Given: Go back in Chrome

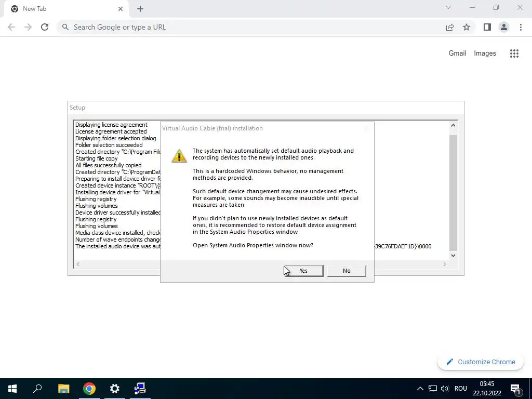Looking at the screenshot, I should (x=11, y=27).
